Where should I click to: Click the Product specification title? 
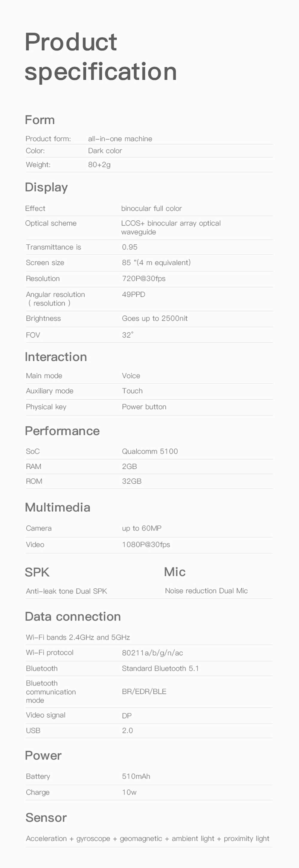[100, 56]
